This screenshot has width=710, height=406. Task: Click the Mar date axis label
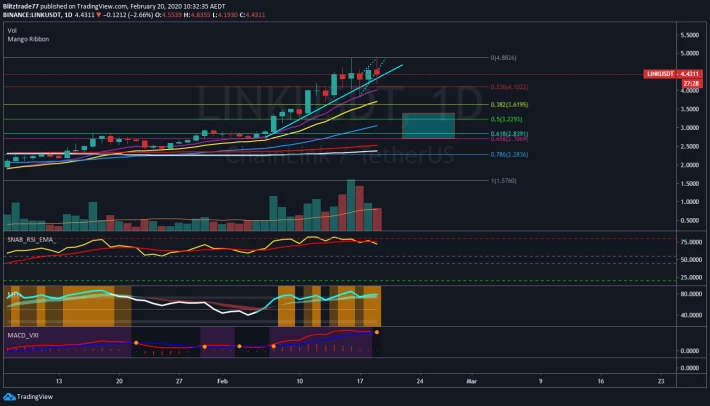tap(471, 381)
